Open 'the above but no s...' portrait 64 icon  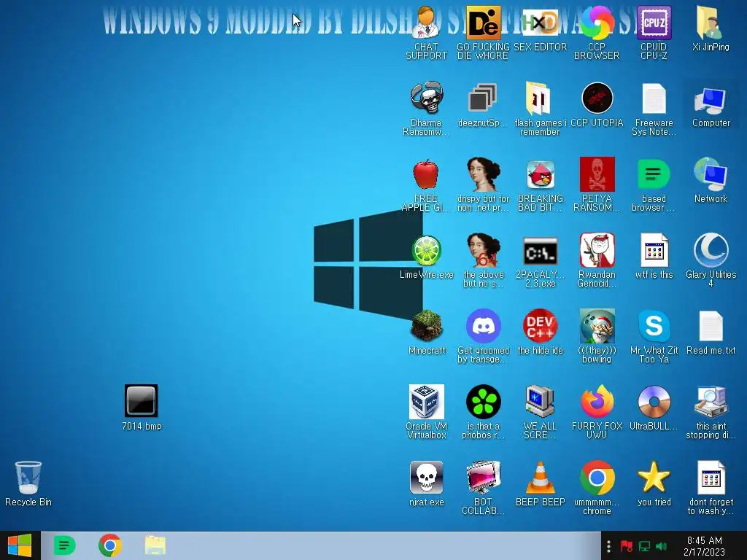tap(483, 261)
